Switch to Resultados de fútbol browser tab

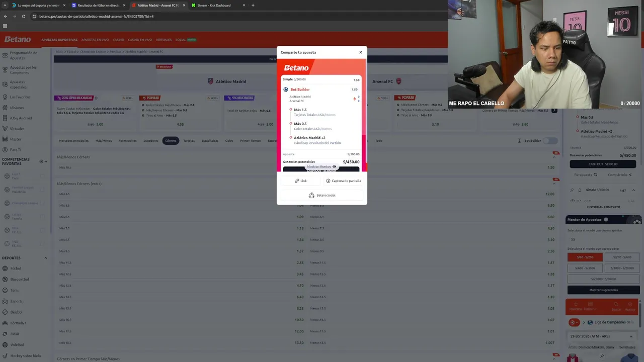[x=98, y=5]
